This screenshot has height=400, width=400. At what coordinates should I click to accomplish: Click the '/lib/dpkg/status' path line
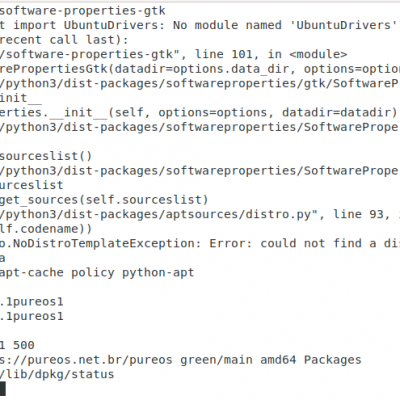pos(57,375)
